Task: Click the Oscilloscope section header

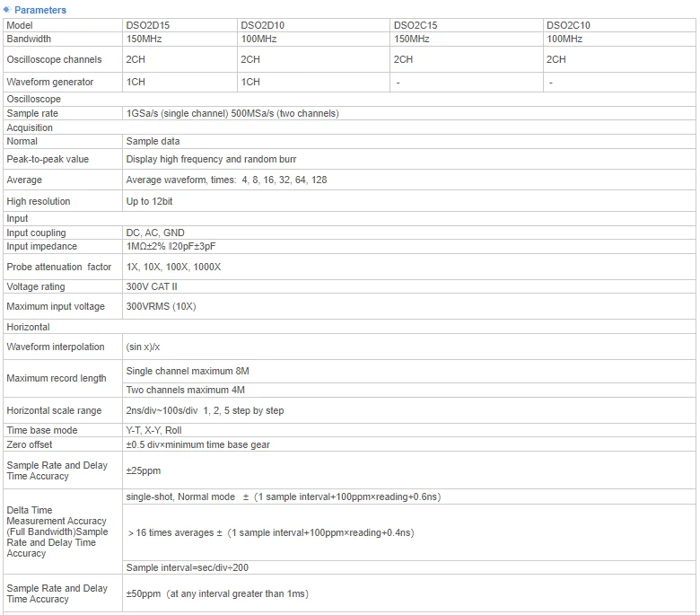Action: (33, 99)
